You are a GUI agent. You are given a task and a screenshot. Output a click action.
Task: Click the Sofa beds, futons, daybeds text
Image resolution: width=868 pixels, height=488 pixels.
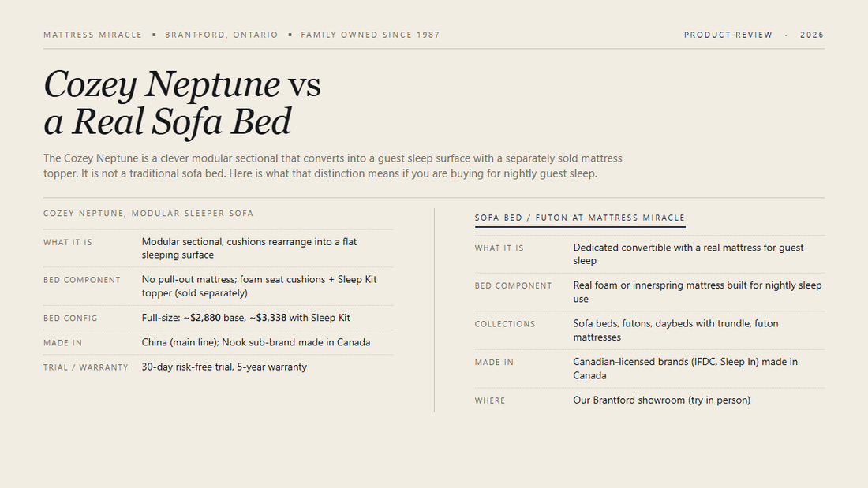click(675, 330)
